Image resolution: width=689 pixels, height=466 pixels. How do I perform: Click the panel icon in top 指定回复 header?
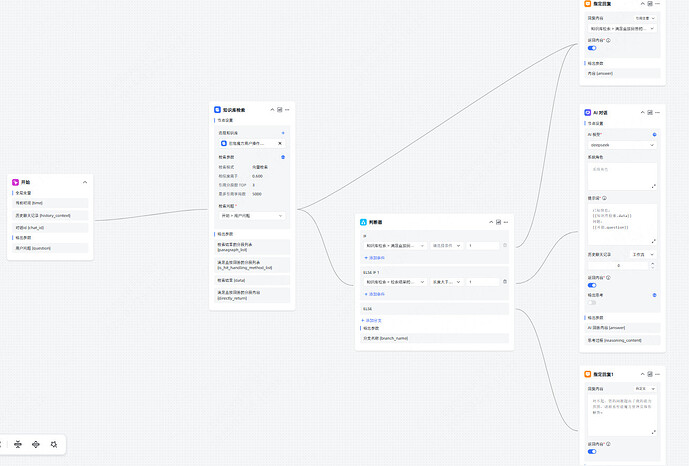(x=650, y=4)
